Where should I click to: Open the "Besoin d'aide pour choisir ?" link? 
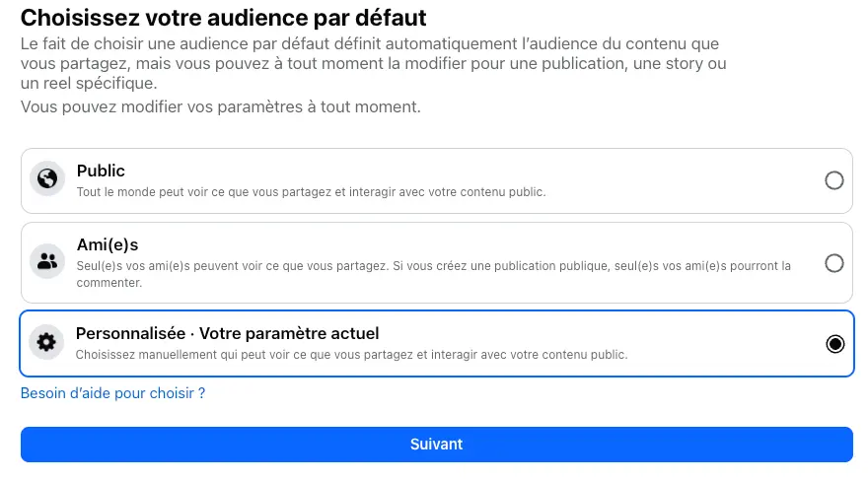pos(113,393)
